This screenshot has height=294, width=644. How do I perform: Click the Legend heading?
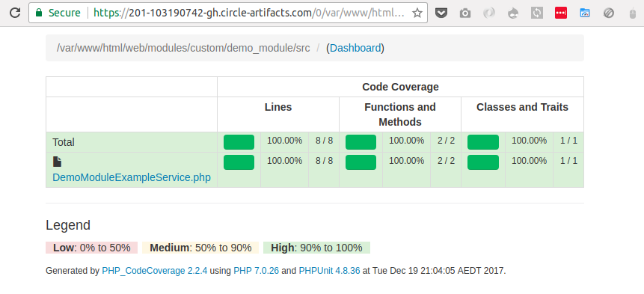(x=68, y=225)
